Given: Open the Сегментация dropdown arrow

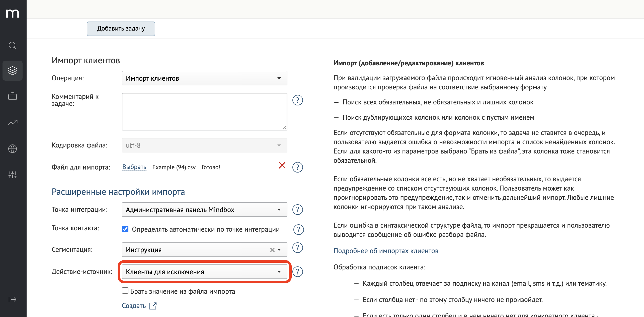Looking at the screenshot, I should [x=279, y=250].
